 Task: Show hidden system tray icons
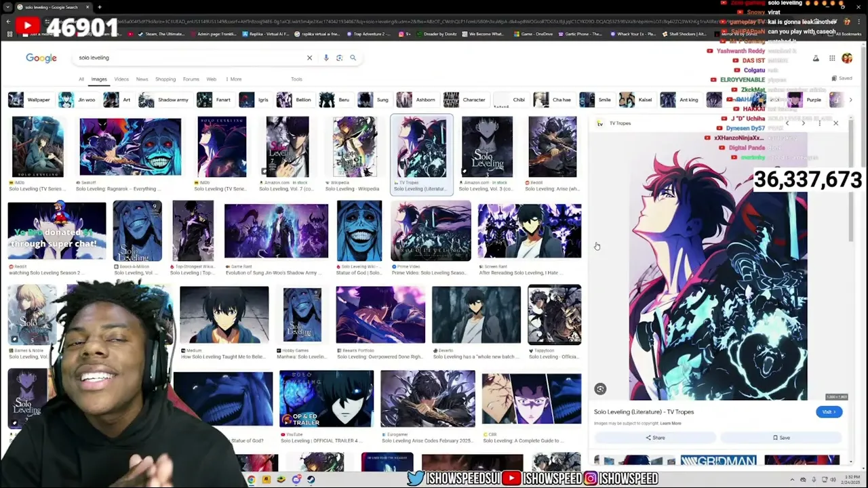792,480
